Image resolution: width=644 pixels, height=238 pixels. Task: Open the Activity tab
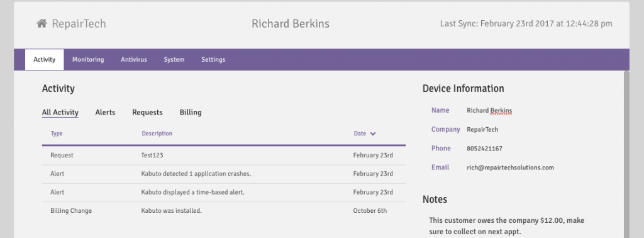tap(45, 60)
